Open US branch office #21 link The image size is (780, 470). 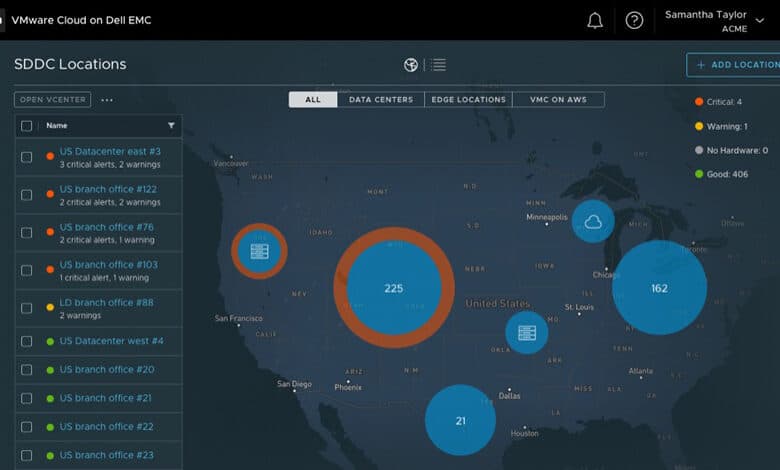tap(105, 398)
